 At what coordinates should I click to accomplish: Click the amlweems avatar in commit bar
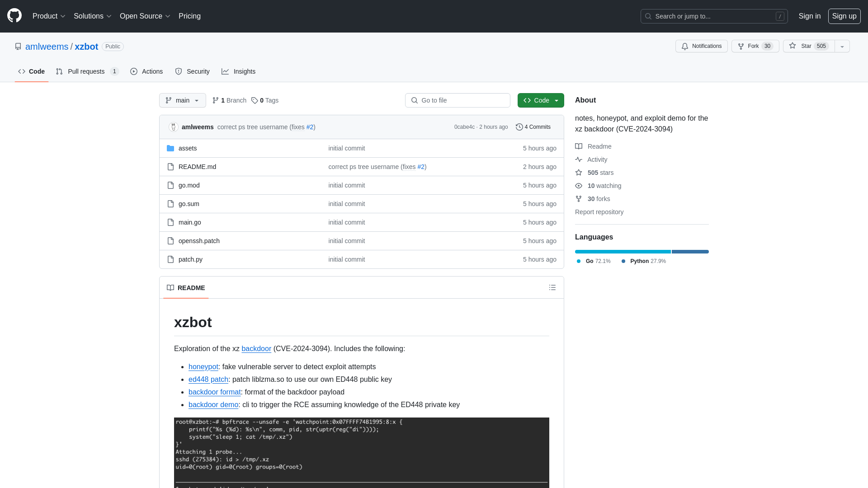tap(174, 127)
